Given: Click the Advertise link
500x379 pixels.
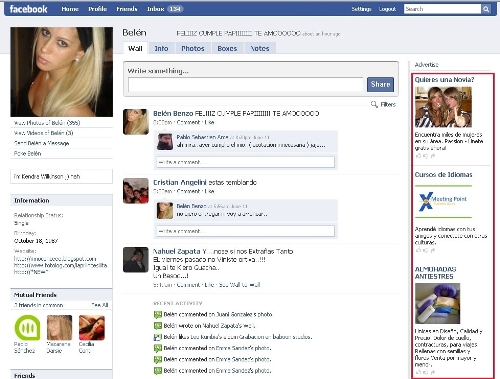Looking at the screenshot, I should pyautogui.click(x=427, y=65).
